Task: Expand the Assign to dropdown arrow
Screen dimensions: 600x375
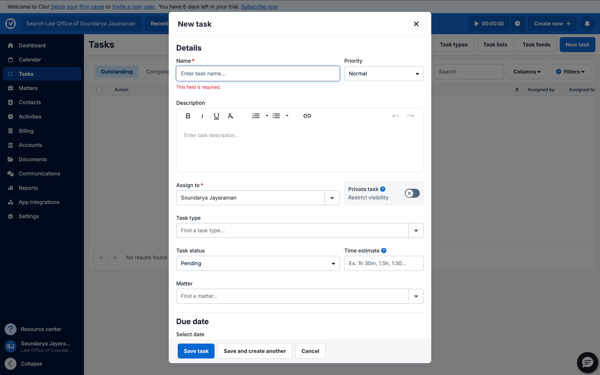Action: pos(332,198)
